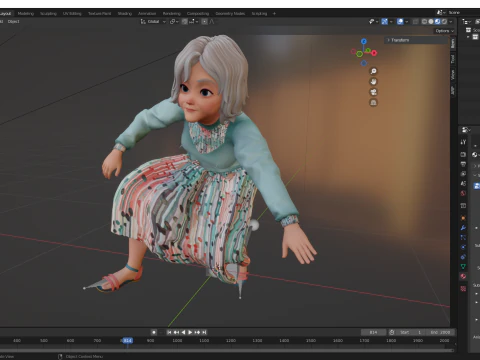Jump to the first frame in timeline
The height and width of the screenshot is (360, 480).
(x=169, y=332)
